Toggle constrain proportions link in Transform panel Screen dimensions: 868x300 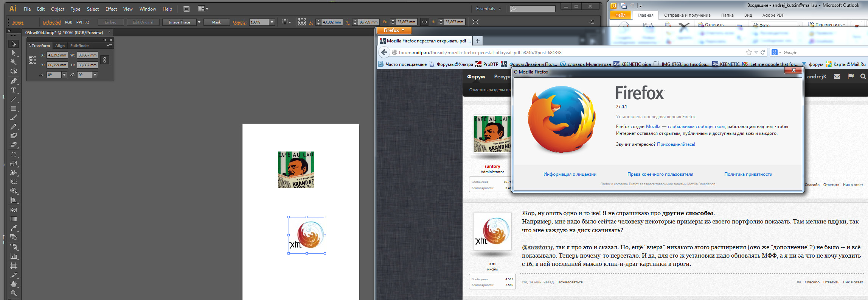(105, 60)
